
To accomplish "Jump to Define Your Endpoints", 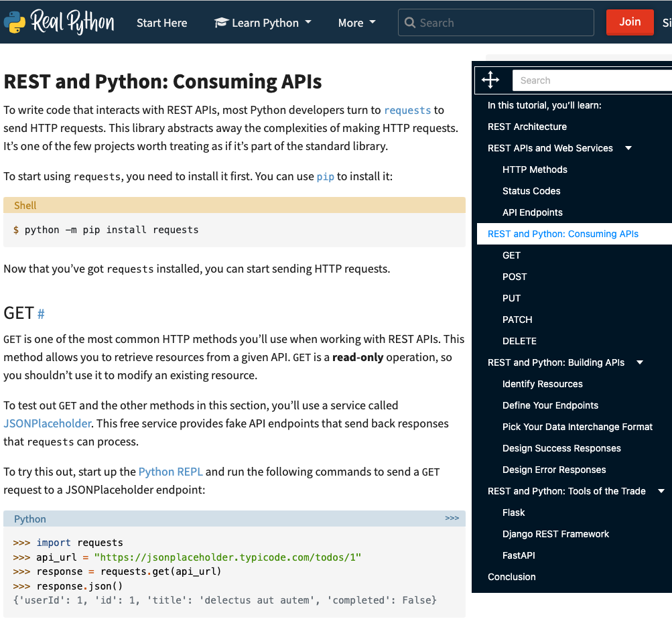I will [550, 405].
